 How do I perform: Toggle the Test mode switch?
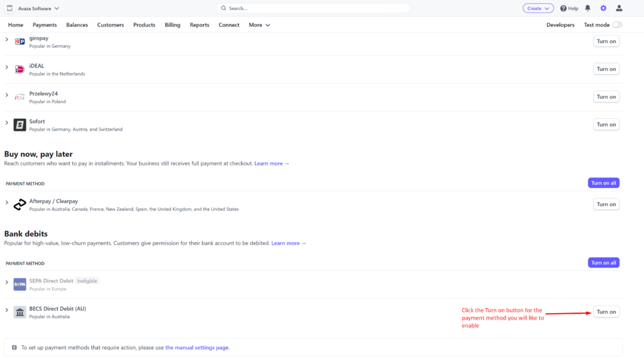pyautogui.click(x=617, y=25)
